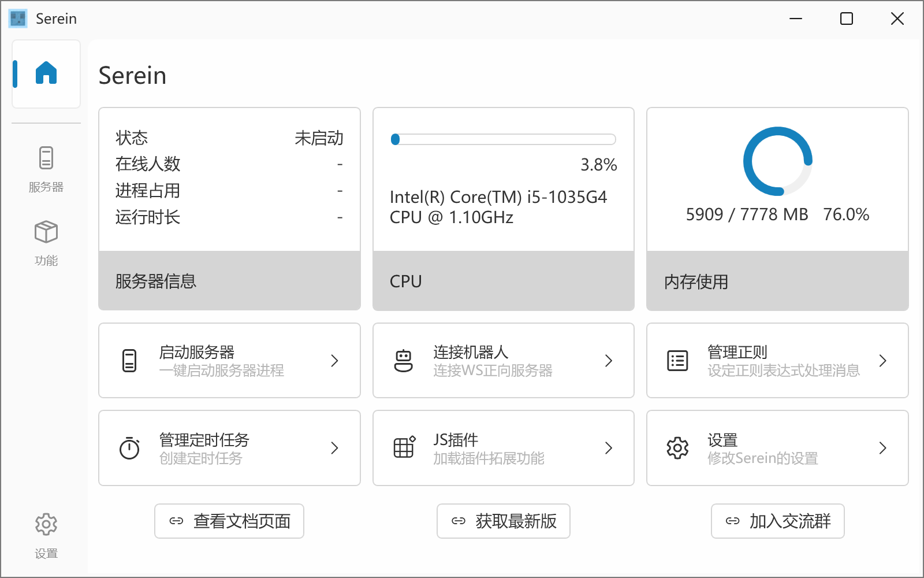Expand the 管理定时任务 chevron arrow
This screenshot has height=578, width=924.
(x=334, y=448)
